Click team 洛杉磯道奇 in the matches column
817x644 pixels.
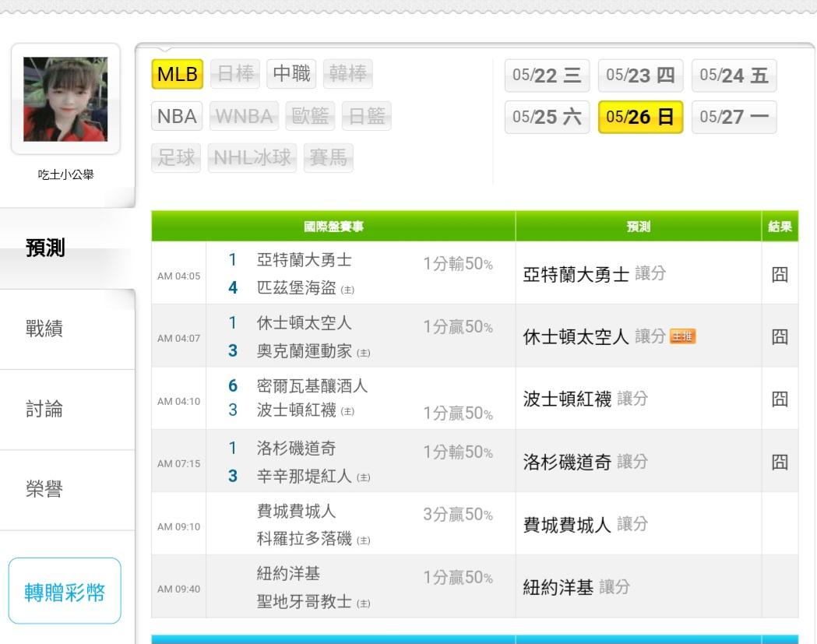click(x=297, y=448)
